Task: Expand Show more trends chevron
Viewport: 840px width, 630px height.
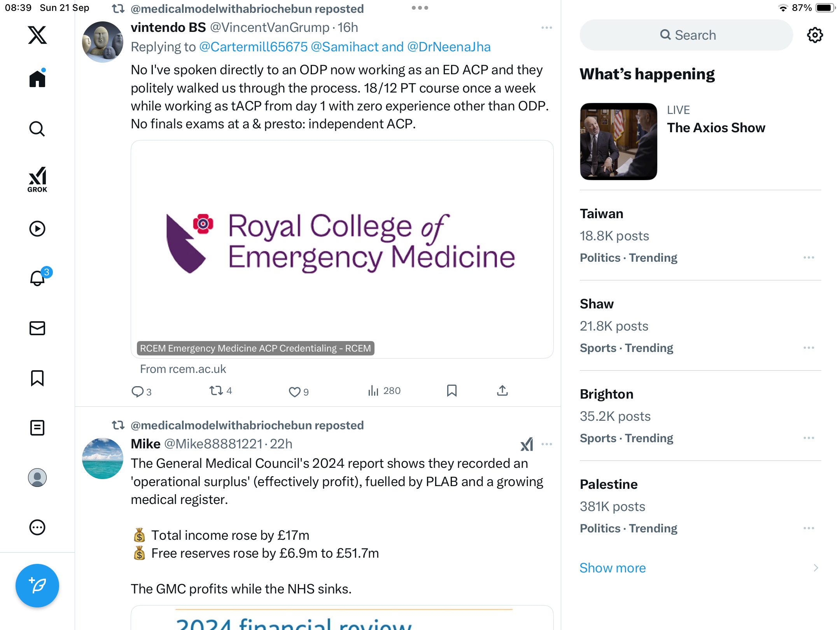Action: coord(815,568)
